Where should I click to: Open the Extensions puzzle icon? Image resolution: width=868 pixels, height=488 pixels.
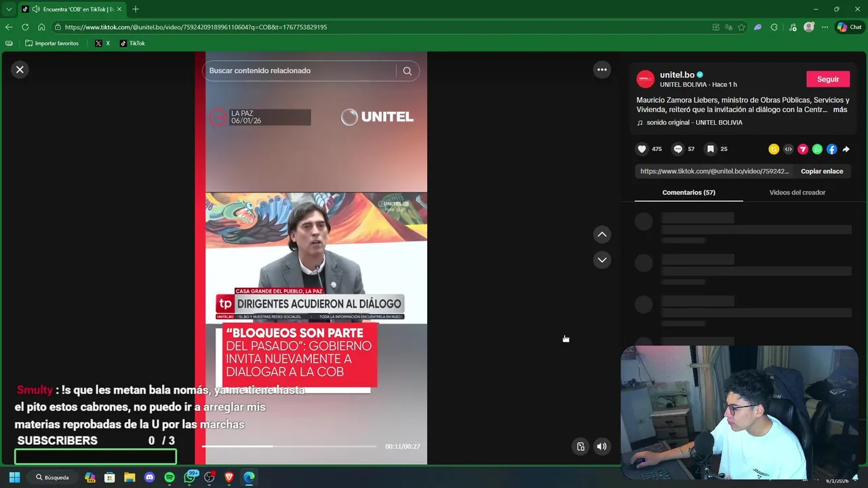[x=774, y=27]
